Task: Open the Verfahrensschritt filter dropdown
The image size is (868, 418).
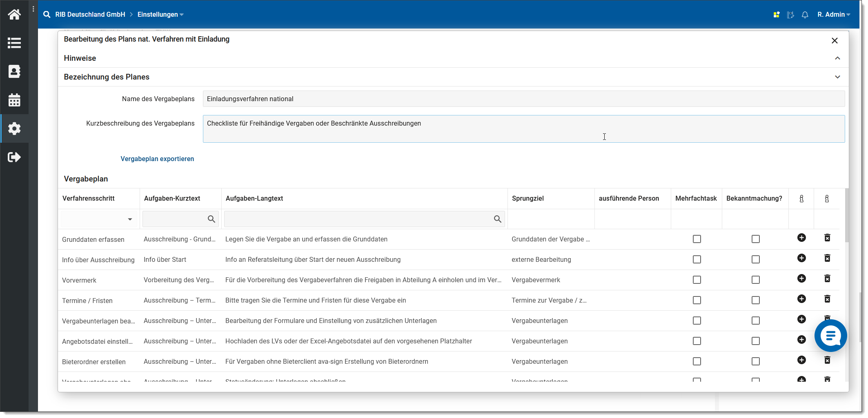Action: (130, 219)
